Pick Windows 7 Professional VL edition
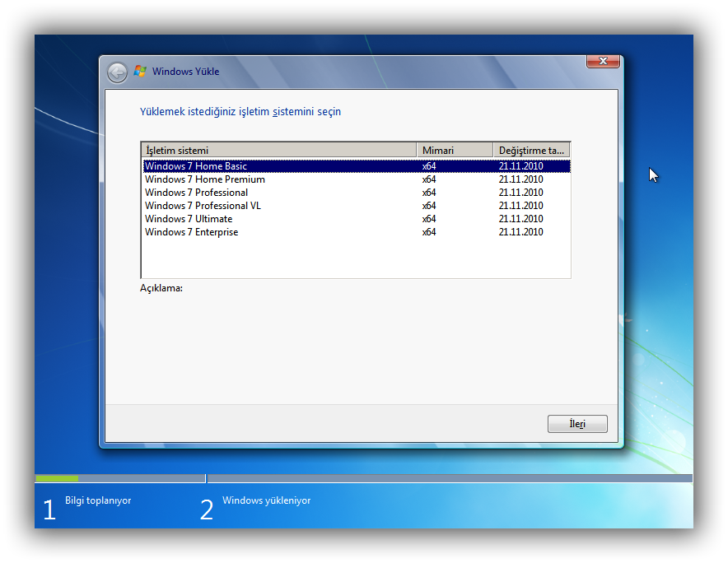Screen dimensions: 728x563 203,206
